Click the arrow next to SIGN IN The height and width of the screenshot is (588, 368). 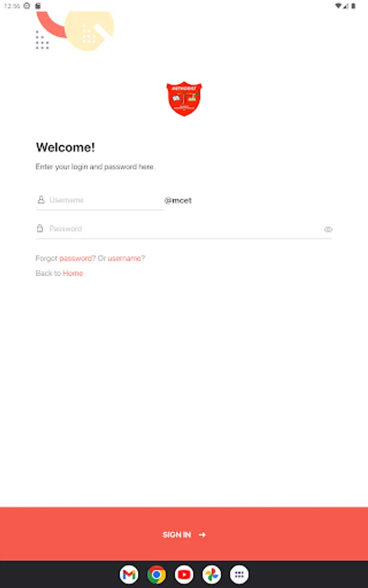click(x=202, y=534)
